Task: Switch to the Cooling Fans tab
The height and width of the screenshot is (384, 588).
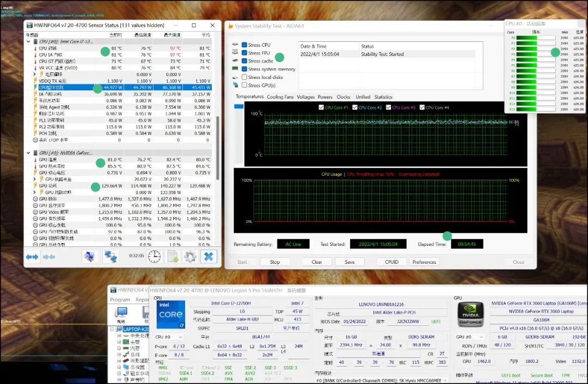Action: (280, 97)
